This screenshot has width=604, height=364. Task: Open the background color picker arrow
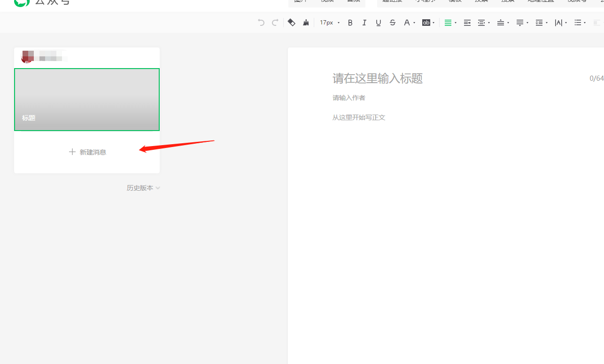click(434, 23)
